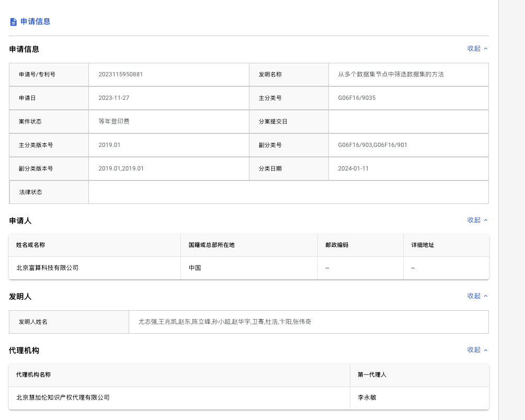
Task: Click the 申请人 section heading
Action: 20,221
